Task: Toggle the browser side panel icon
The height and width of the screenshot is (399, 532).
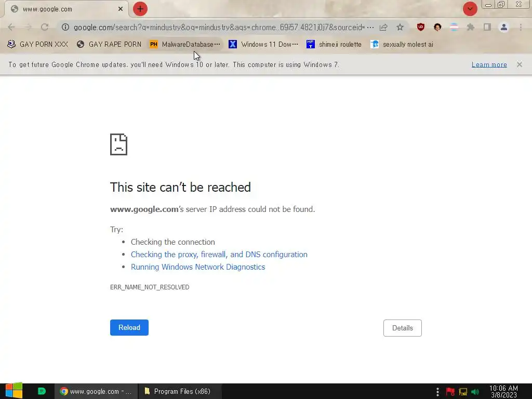Action: point(487,27)
